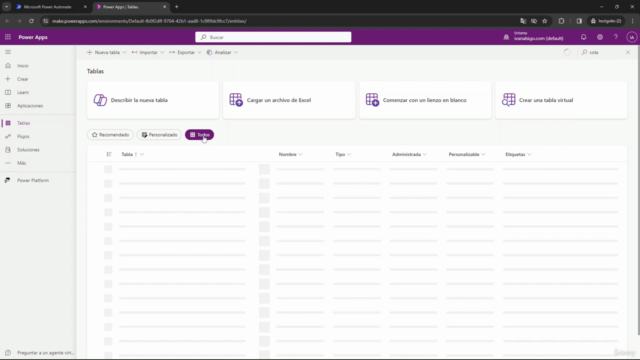Click the browser back arrow
This screenshot has height=360, width=640.
coord(7,21)
